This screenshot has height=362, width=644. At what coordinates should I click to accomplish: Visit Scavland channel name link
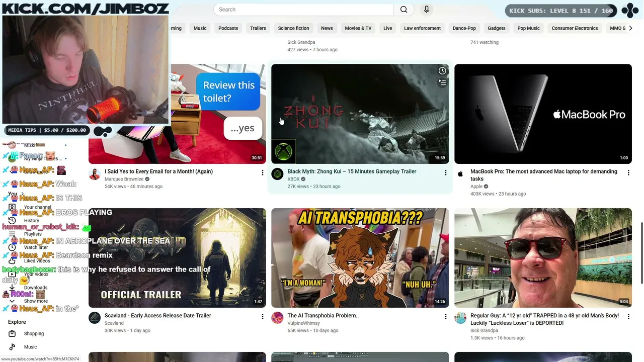point(114,323)
